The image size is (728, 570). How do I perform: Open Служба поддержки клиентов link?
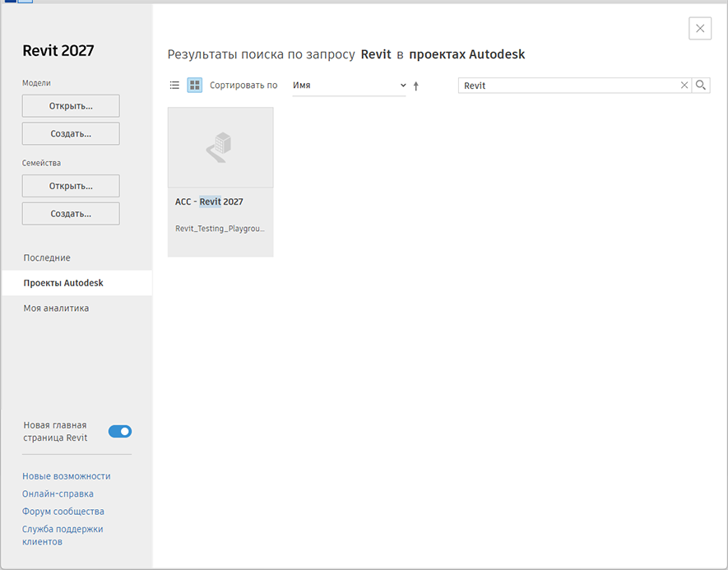point(63,535)
